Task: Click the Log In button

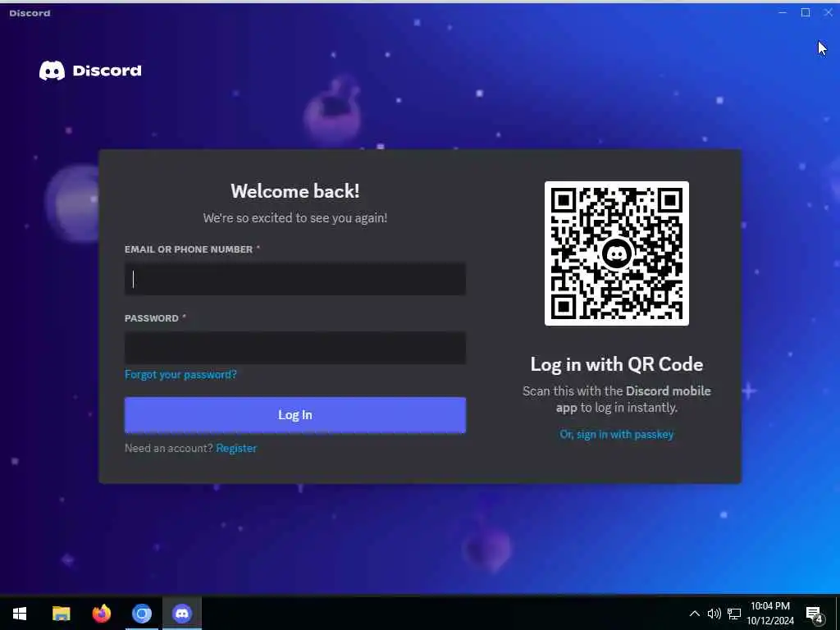Action: 295,414
